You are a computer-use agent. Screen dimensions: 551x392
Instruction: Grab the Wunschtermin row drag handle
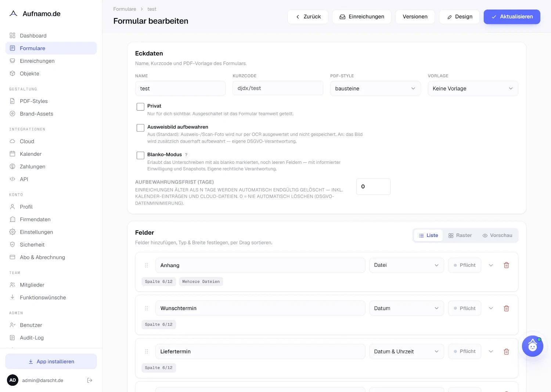coord(147,308)
